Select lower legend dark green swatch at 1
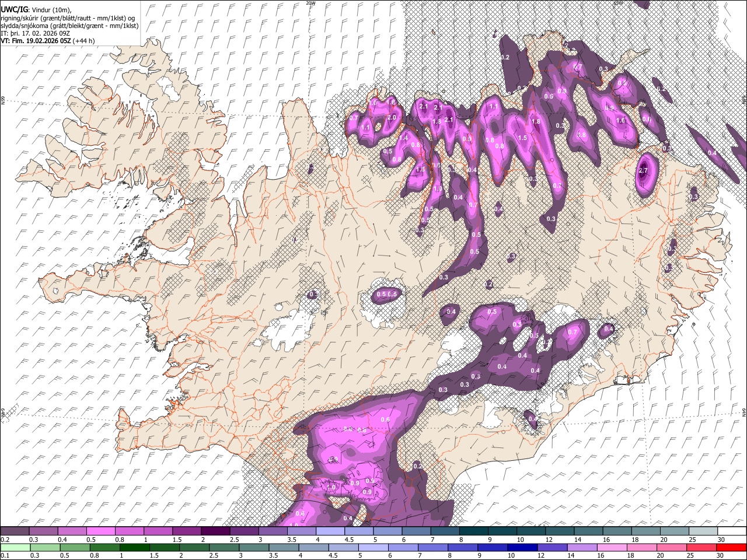The height and width of the screenshot is (560, 747). (135, 547)
